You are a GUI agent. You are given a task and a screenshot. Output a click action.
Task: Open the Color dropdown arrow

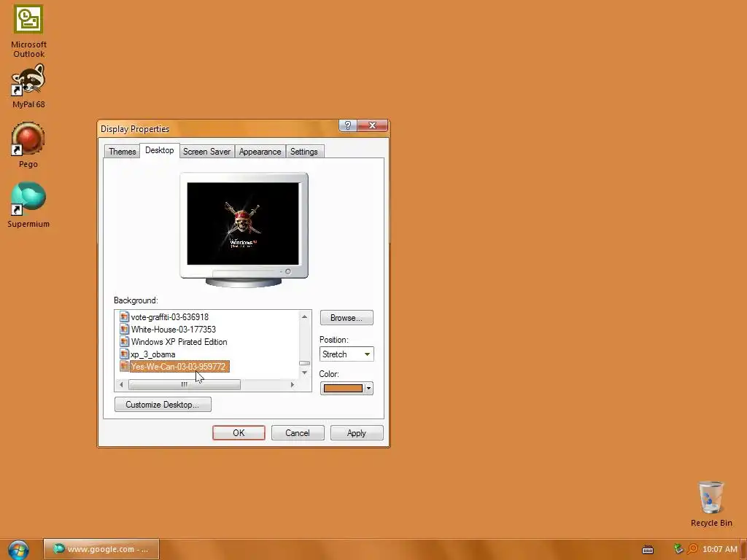click(368, 389)
